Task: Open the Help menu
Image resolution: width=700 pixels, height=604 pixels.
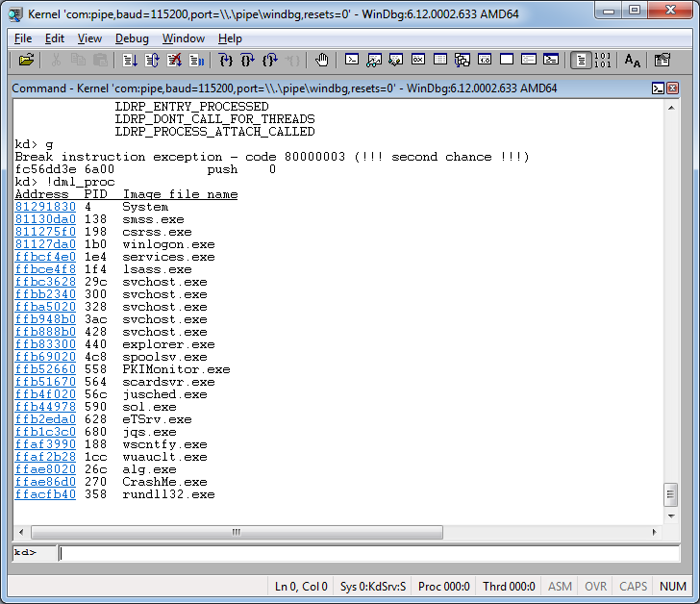Action: click(230, 38)
